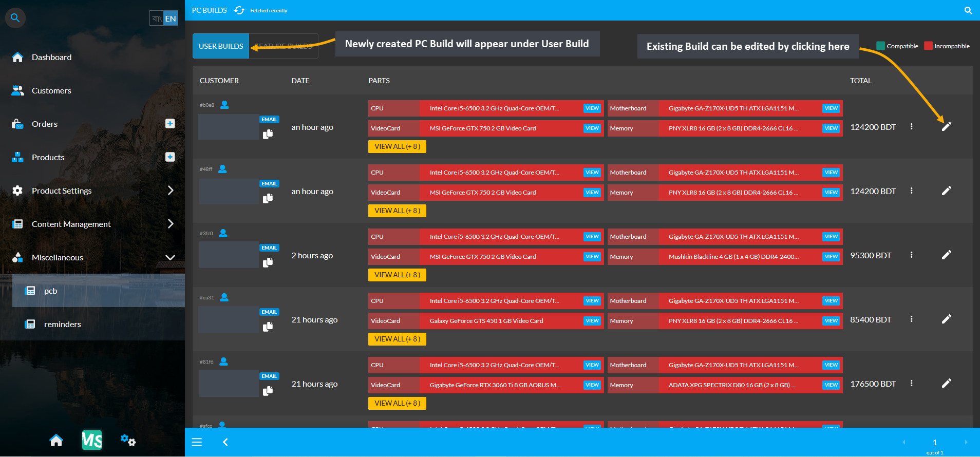Click the sidebar search icon
980x457 pixels.
click(15, 18)
